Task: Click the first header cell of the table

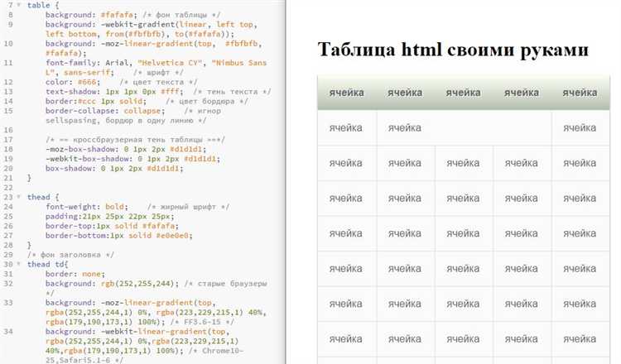Action: coord(346,93)
